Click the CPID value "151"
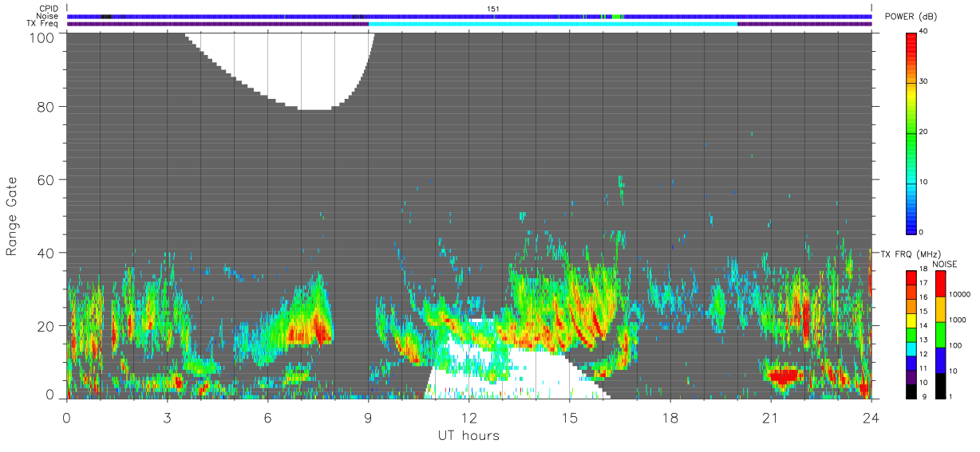Screen dimensions: 980x452 (x=493, y=9)
